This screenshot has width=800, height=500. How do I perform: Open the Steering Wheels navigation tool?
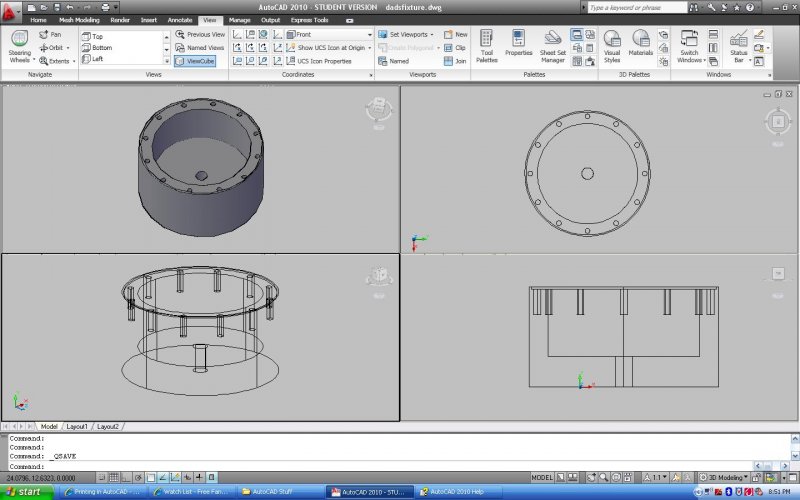pos(19,45)
